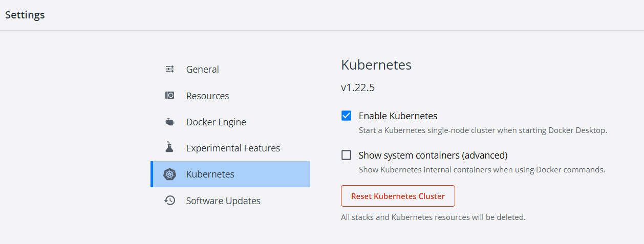Switch to Experimental Features section

pos(230,148)
